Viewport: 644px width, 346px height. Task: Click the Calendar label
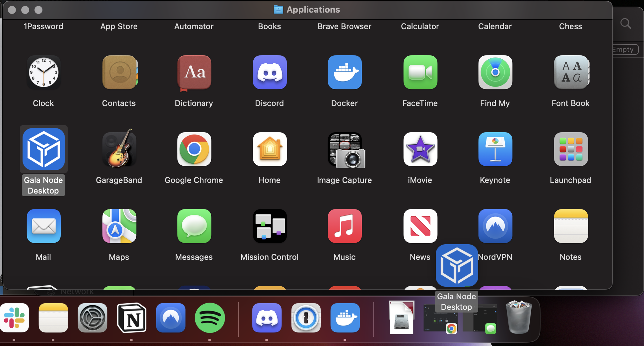pyautogui.click(x=495, y=27)
